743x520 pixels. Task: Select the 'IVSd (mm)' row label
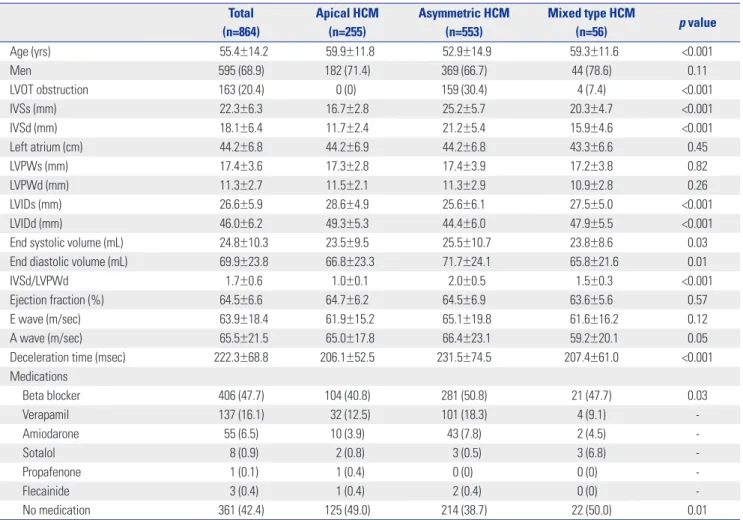pos(33,128)
